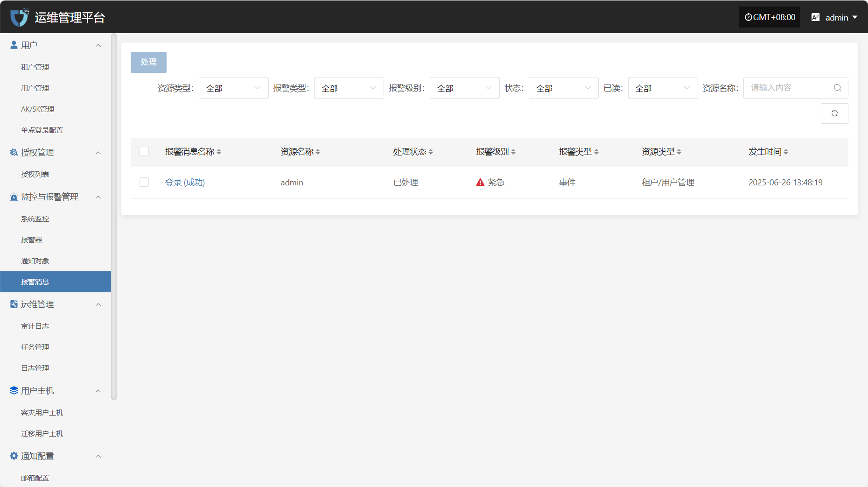This screenshot has height=487, width=868.
Task: Sort by 报警级别 column arrows
Action: (x=513, y=152)
